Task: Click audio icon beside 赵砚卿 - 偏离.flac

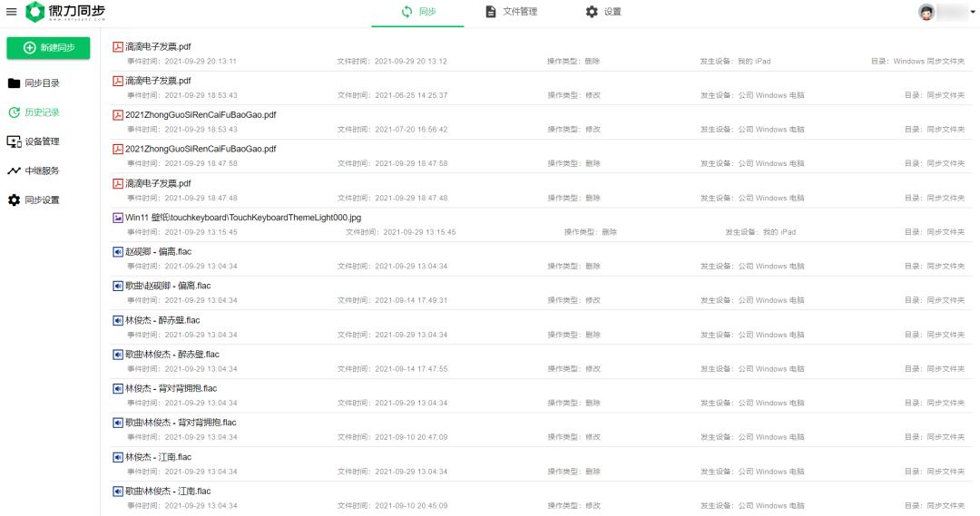Action: [118, 251]
